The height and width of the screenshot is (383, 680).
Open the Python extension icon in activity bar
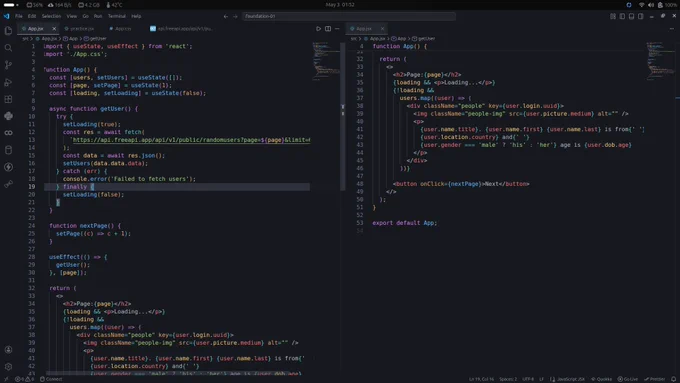coord(8,116)
